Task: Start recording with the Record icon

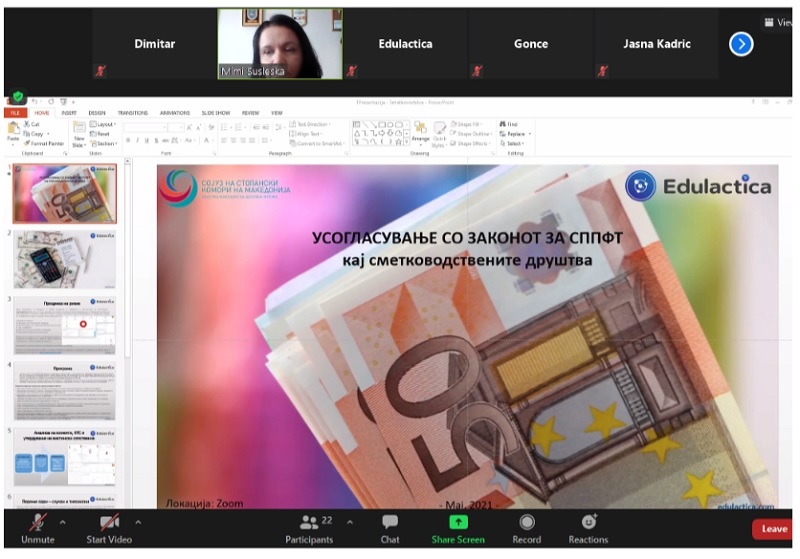Action: (527, 522)
